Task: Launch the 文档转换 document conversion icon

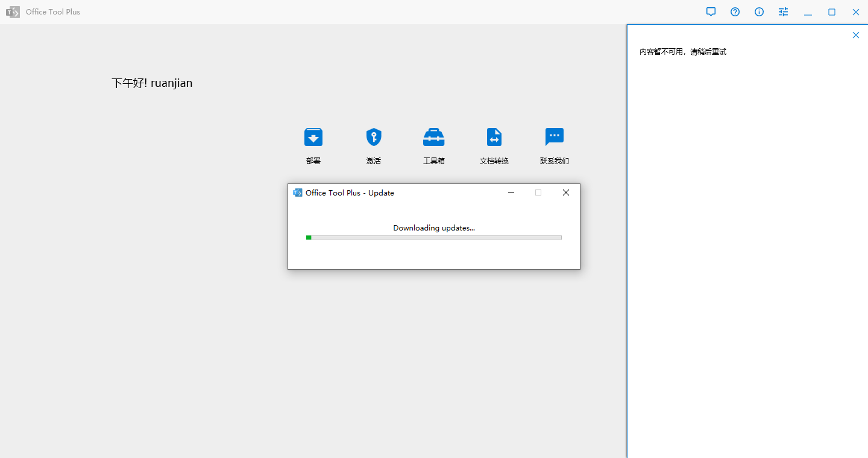Action: [494, 138]
